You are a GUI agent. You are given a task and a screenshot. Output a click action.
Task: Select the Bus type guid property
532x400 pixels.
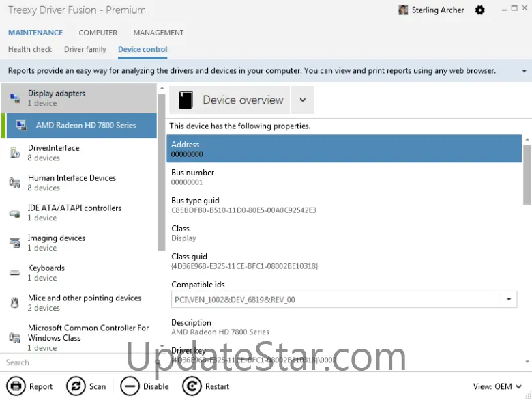(344, 205)
